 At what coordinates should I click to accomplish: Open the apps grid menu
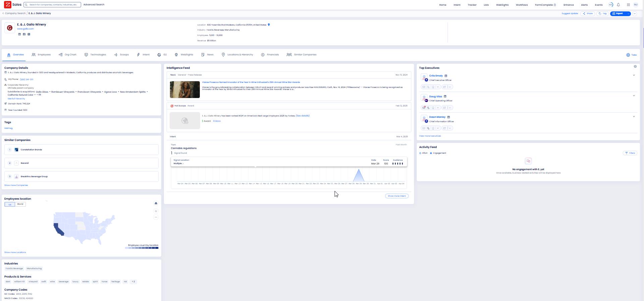click(628, 5)
